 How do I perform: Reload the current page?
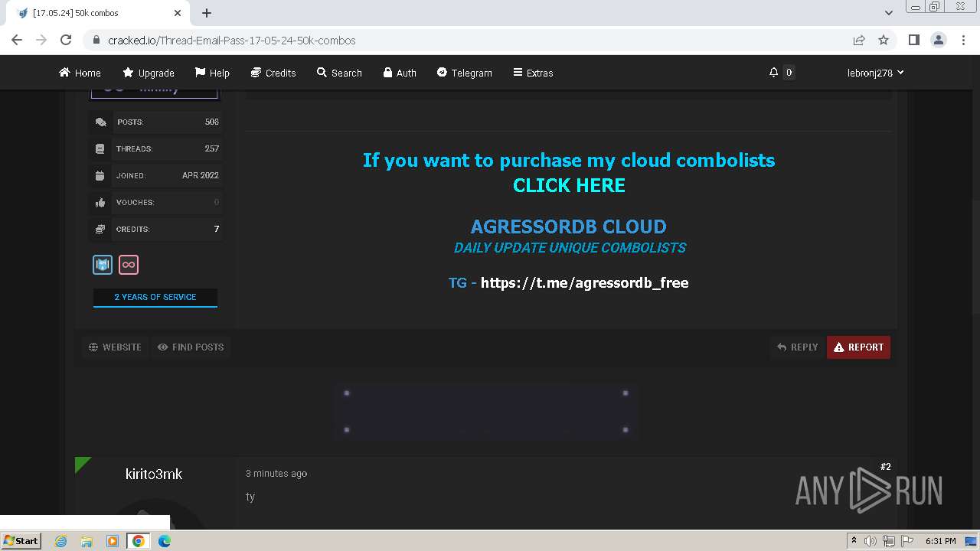coord(66,40)
